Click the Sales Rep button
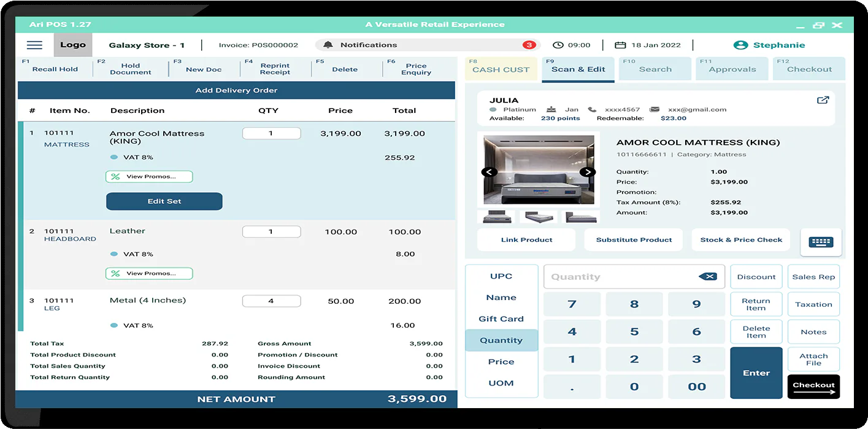 [813, 277]
